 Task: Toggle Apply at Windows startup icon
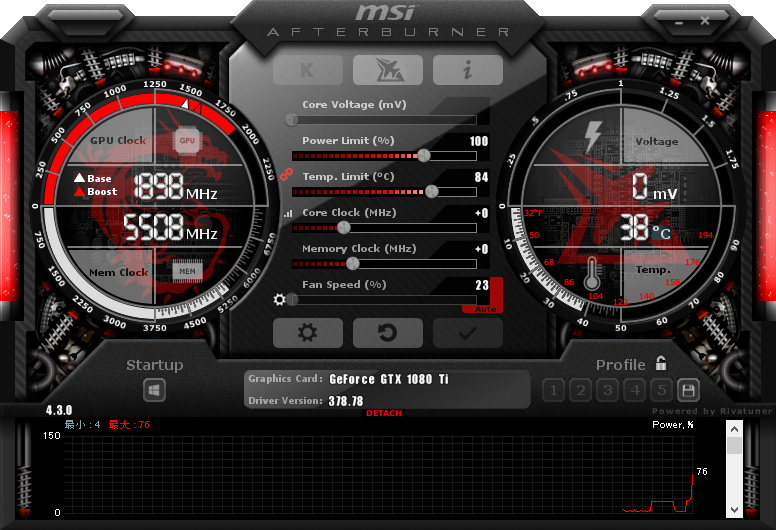point(154,390)
